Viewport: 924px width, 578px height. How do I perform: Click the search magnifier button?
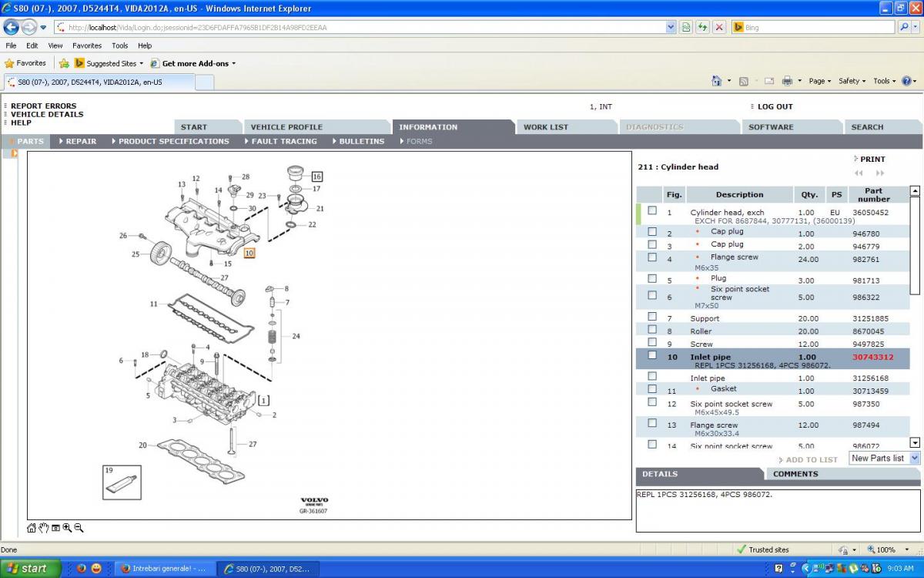[906, 27]
